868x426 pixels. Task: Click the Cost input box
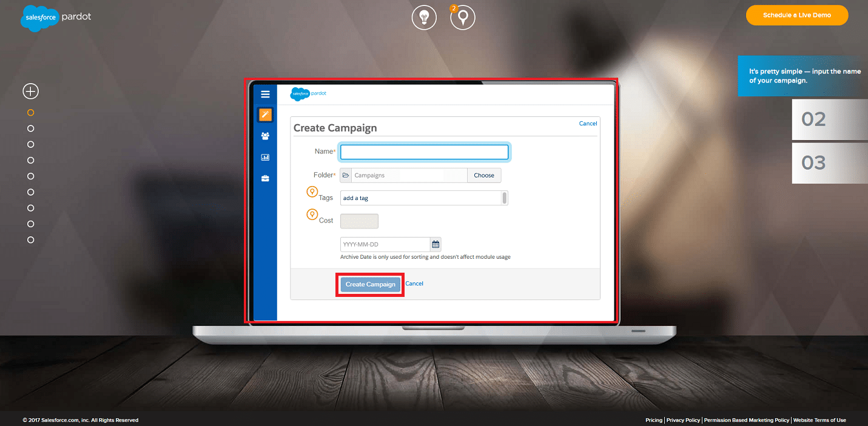pos(359,221)
